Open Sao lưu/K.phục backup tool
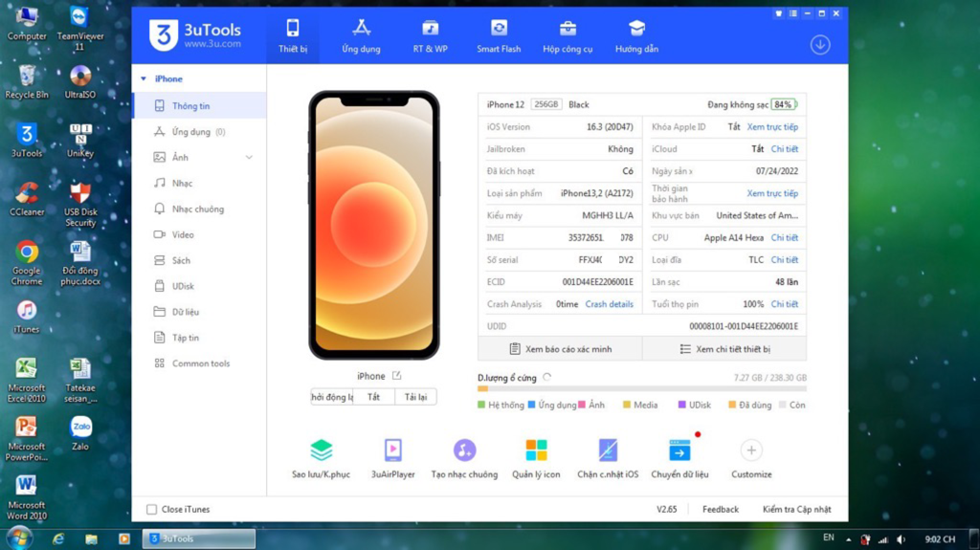Image resolution: width=980 pixels, height=550 pixels. pyautogui.click(x=321, y=458)
